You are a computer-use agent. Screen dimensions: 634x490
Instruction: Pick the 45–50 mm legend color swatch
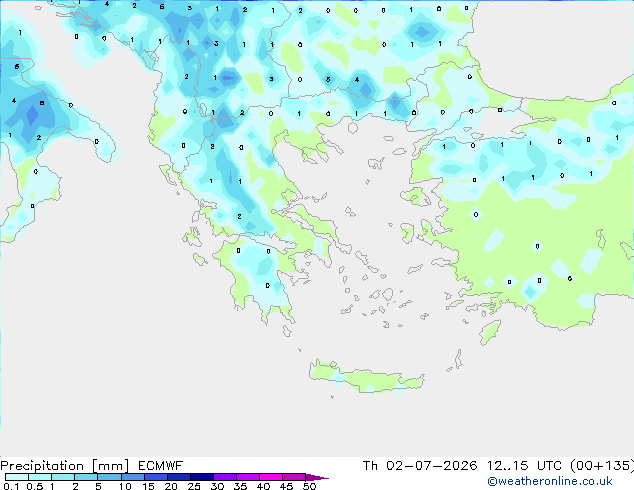point(293,477)
